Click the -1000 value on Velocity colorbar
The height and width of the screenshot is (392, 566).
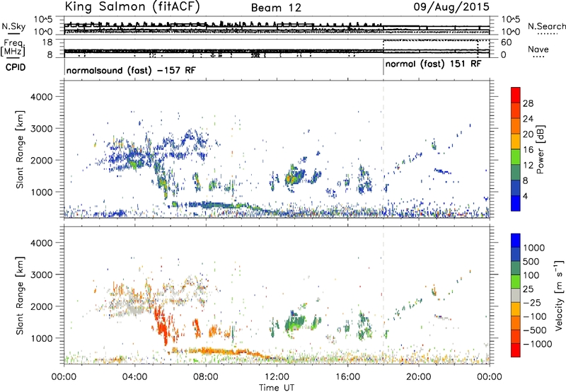pos(538,344)
